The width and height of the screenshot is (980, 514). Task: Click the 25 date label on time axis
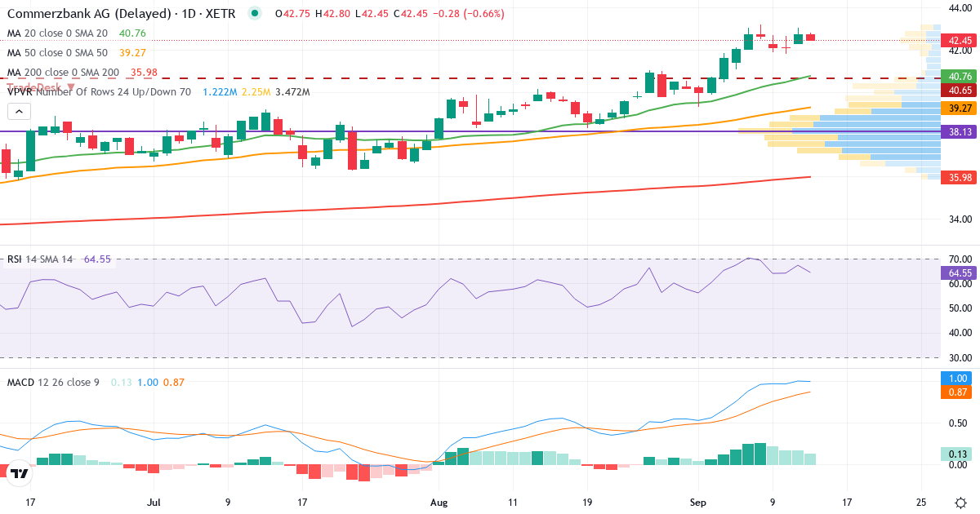[x=921, y=503]
